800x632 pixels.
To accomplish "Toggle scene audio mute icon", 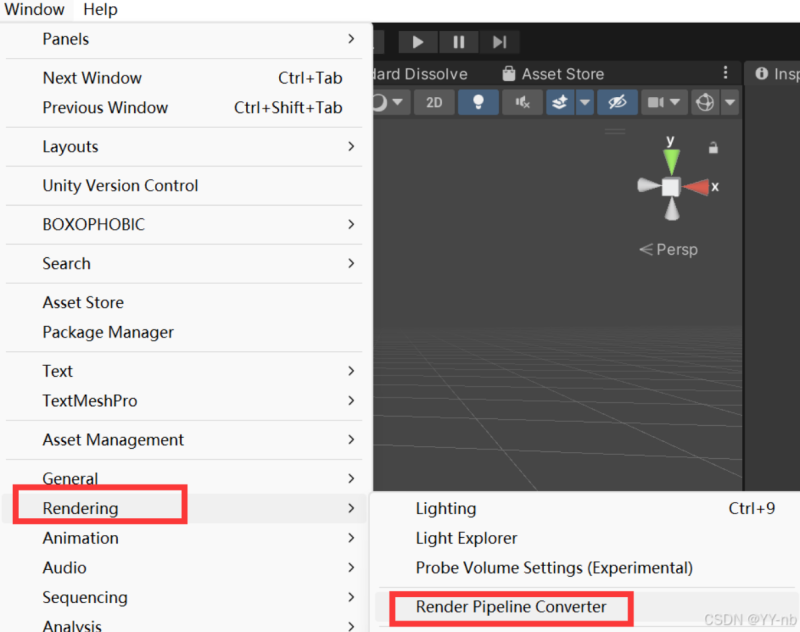I will click(522, 102).
